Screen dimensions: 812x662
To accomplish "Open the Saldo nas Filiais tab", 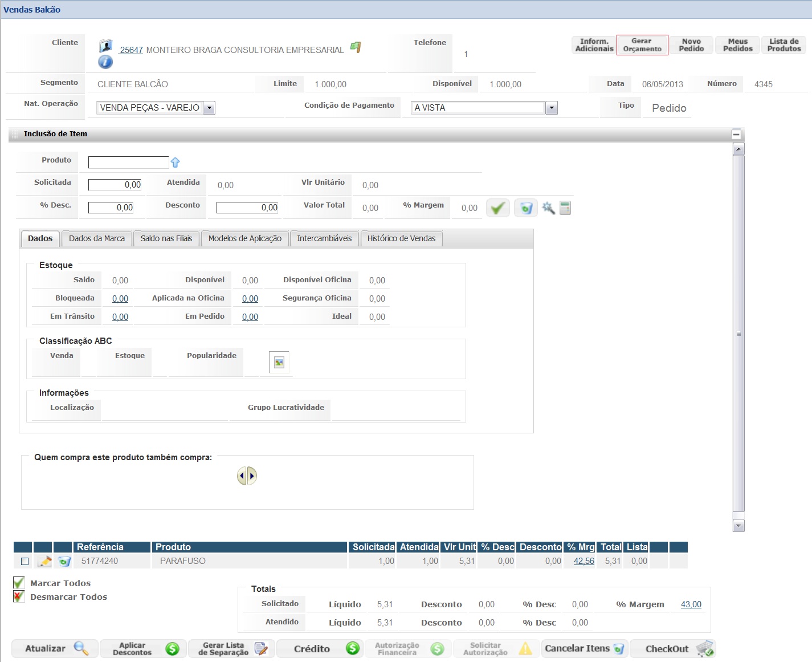I will click(166, 238).
